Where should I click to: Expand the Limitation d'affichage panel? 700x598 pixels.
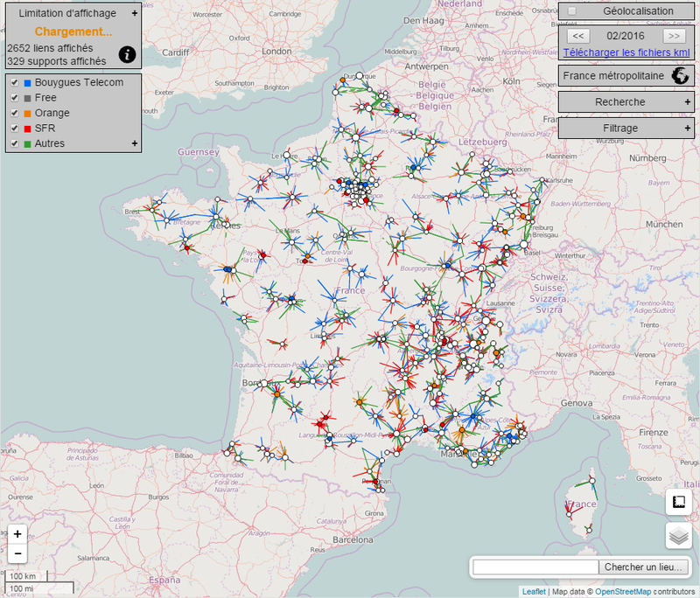coord(133,13)
